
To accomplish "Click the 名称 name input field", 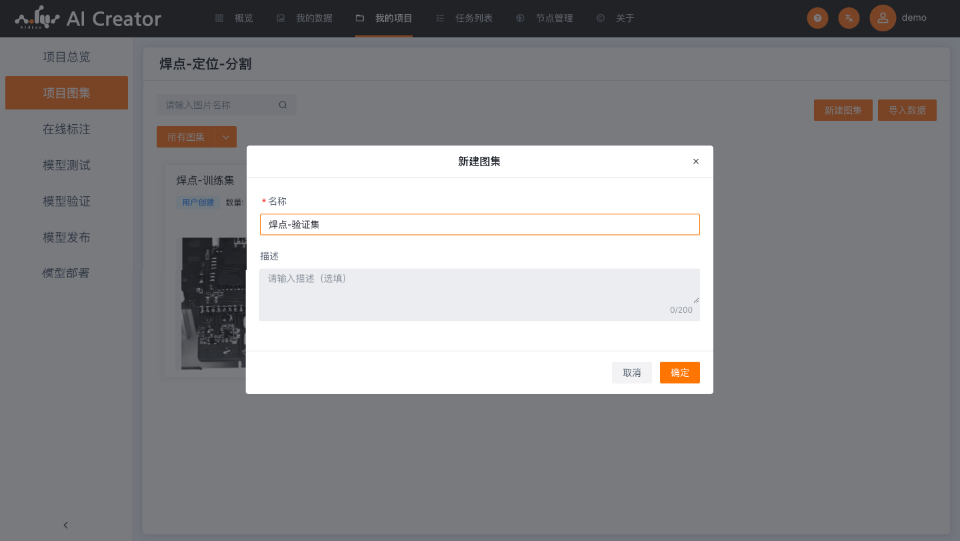I will [x=479, y=225].
